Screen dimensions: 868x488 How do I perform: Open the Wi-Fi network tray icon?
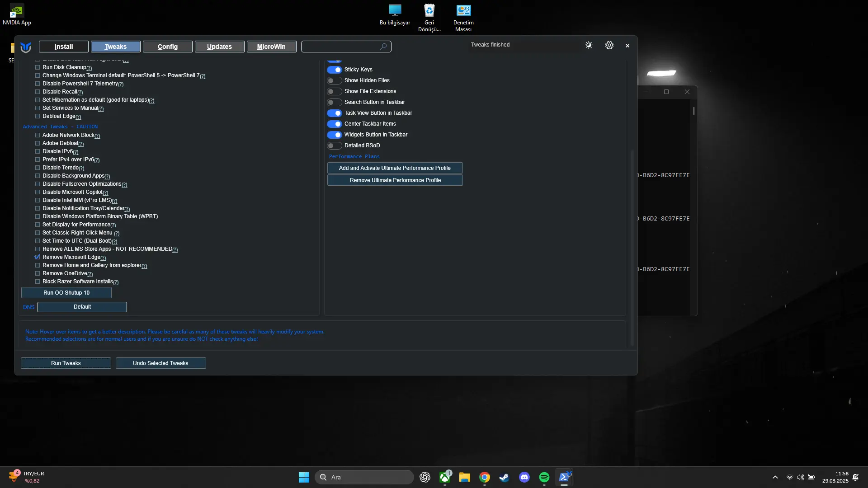tap(789, 477)
